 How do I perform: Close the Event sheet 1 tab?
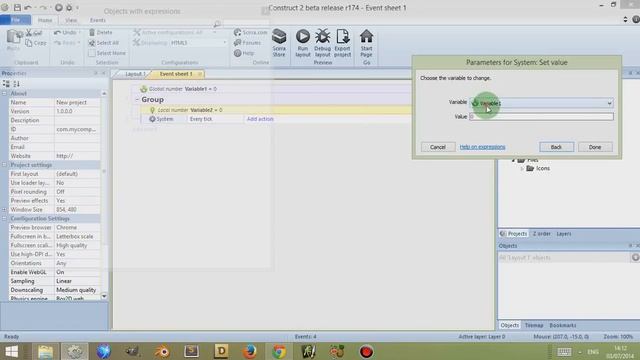pyautogui.click(x=200, y=74)
